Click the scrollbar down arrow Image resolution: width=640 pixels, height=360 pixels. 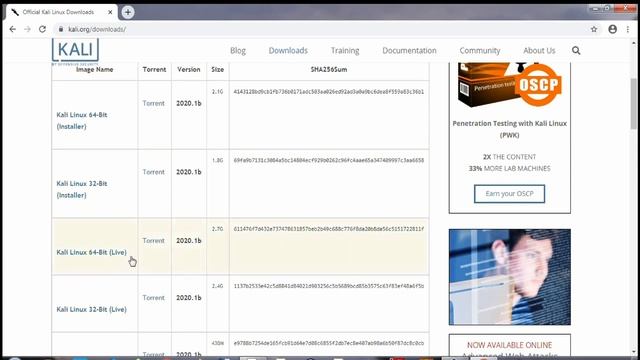coord(633,352)
